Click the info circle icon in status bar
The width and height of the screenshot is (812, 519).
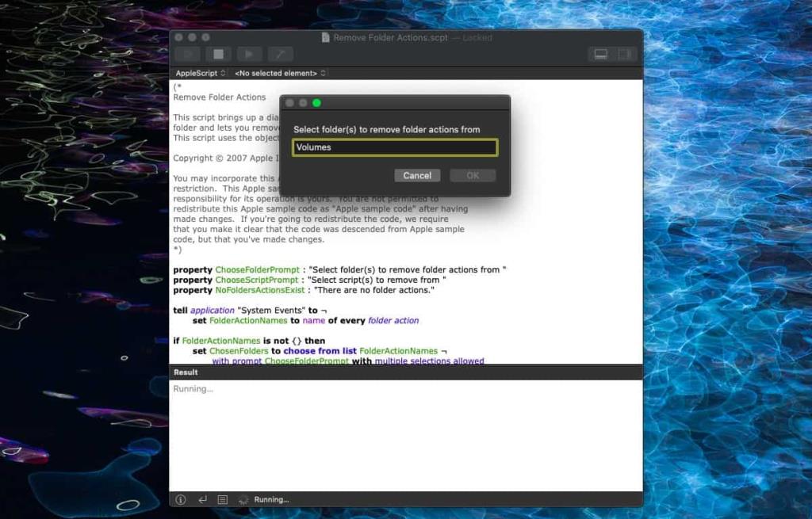(180, 499)
